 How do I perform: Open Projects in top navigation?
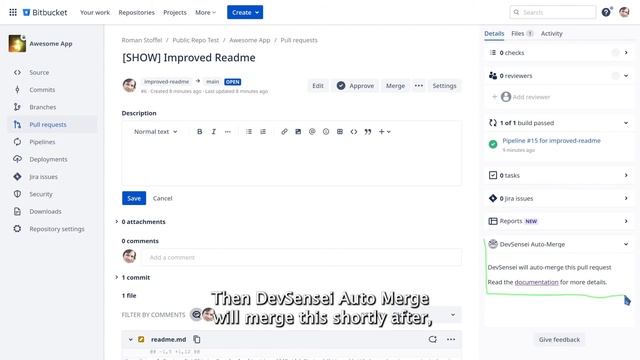175,12
